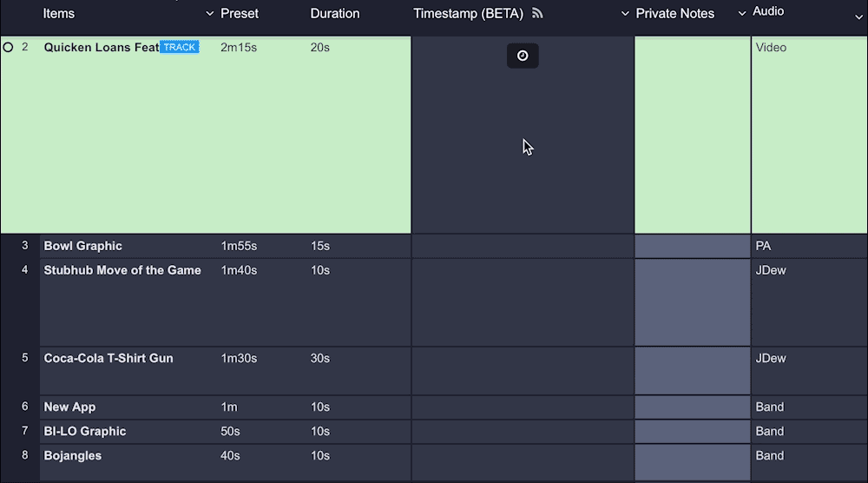The width and height of the screenshot is (868, 483).
Task: Click the 30s duration of Coca-Cola T-Shirt Gun
Action: tap(320, 358)
